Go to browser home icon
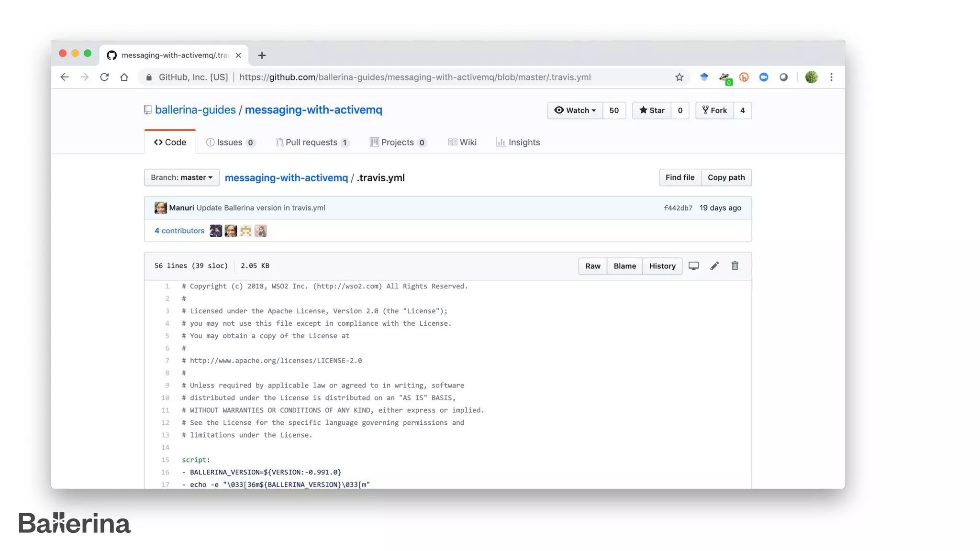Viewport: 980px width, 551px height. coord(124,77)
